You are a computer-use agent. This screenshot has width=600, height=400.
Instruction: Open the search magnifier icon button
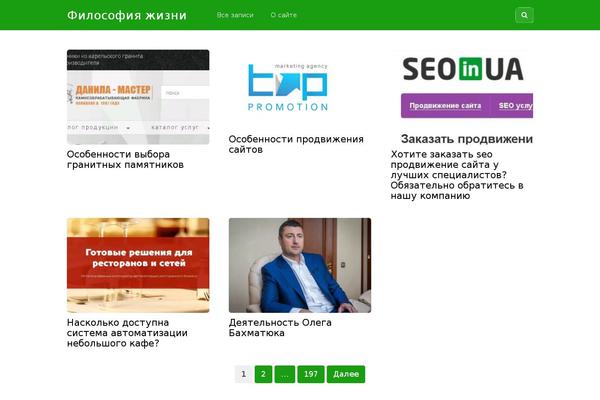524,15
